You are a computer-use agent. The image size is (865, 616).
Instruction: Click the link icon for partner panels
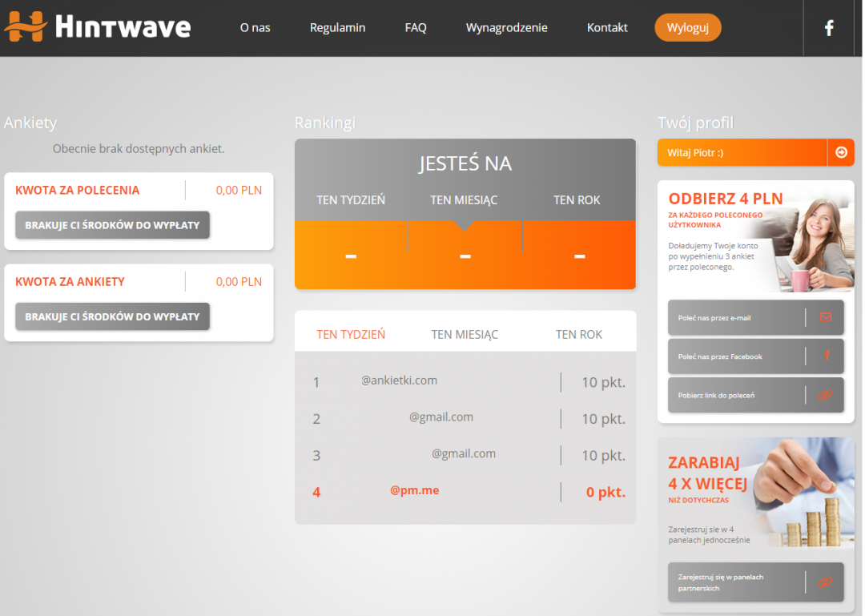[825, 582]
